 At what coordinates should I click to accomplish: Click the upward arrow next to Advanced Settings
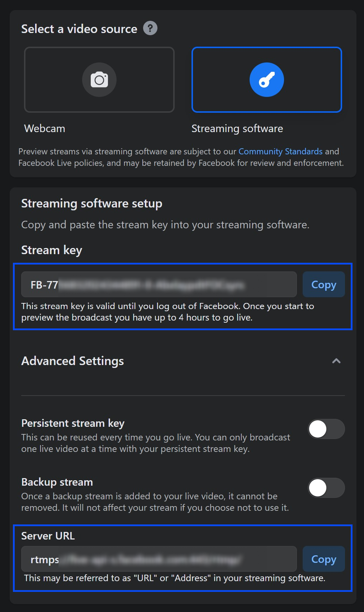pos(336,361)
